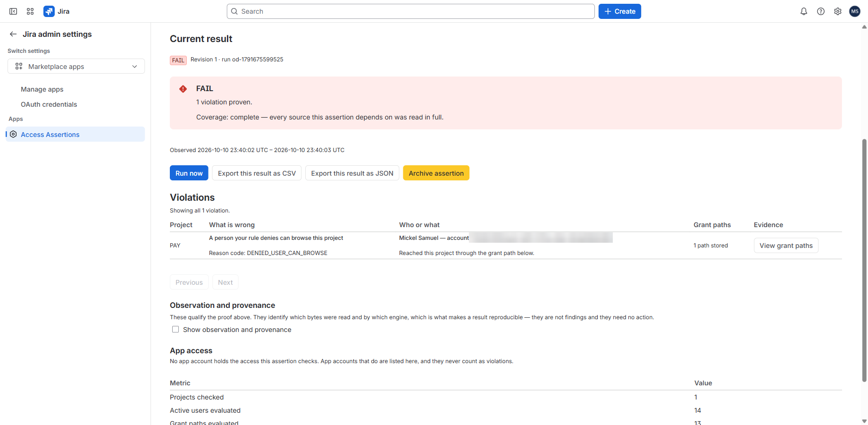Tick Show observation and provenance checkbox
Screen dimensions: 868x425
[x=175, y=329]
